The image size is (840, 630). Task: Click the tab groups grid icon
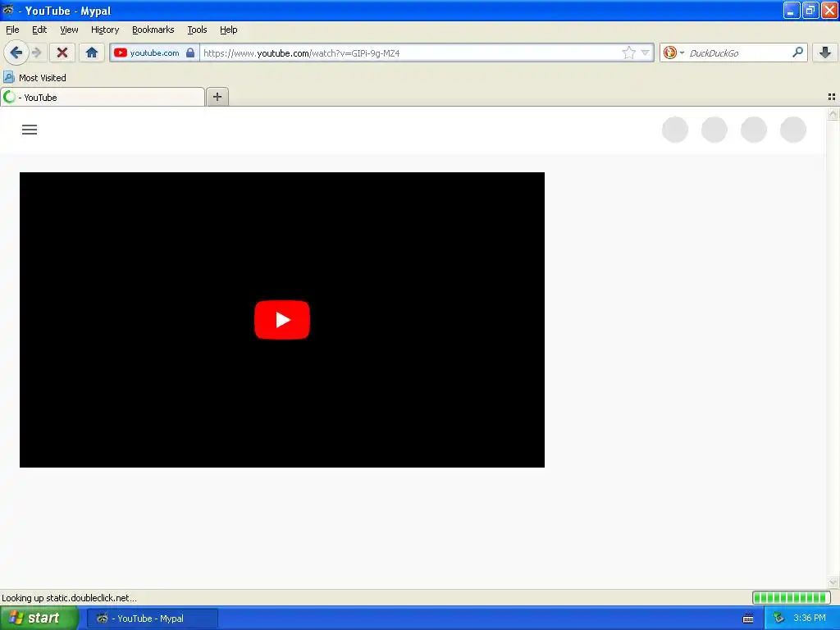(x=832, y=97)
